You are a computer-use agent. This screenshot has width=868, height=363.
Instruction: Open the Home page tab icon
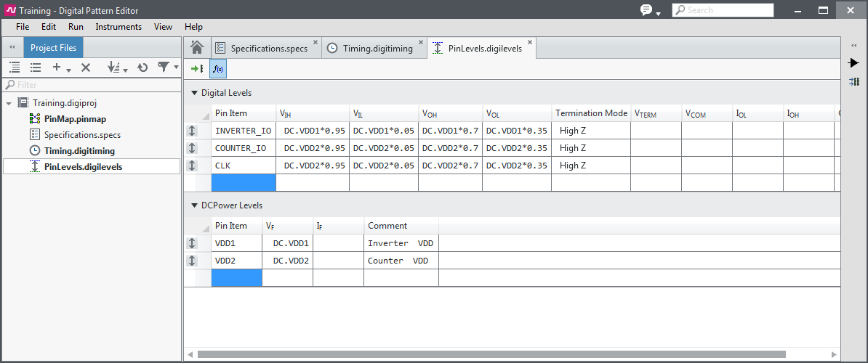tap(196, 47)
